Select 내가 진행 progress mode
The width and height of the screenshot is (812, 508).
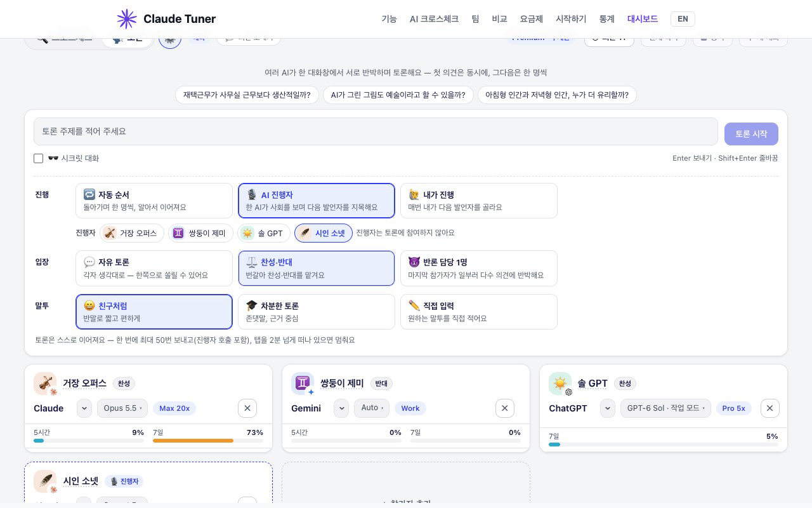pyautogui.click(x=479, y=201)
